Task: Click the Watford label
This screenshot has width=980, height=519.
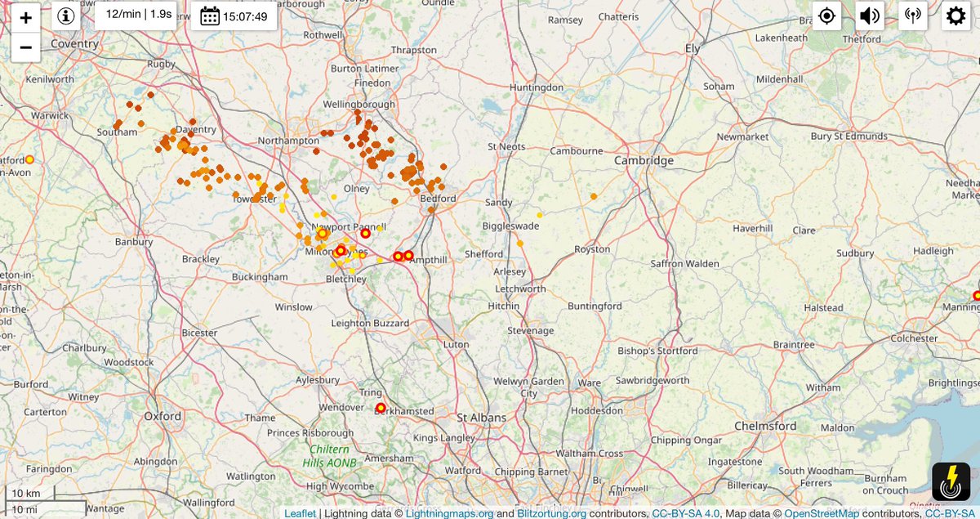Action: click(x=463, y=471)
